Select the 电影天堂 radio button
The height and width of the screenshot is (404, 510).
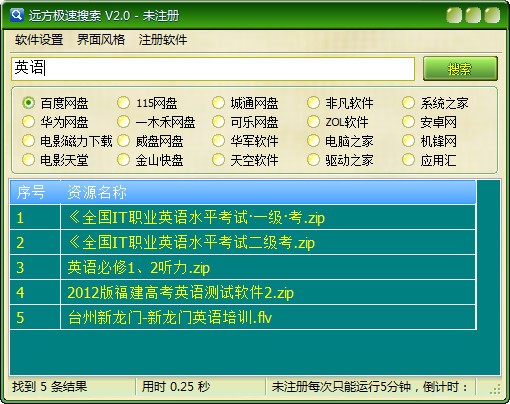point(29,160)
